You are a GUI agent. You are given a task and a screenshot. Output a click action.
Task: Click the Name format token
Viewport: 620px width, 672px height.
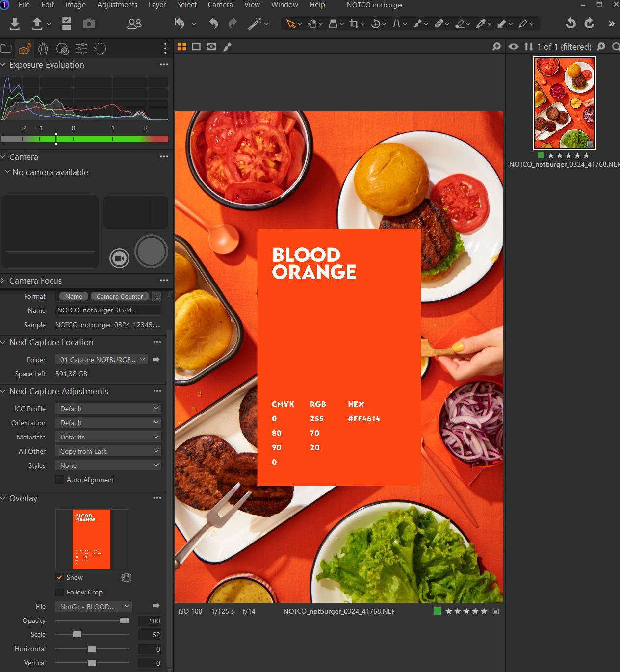tap(74, 296)
